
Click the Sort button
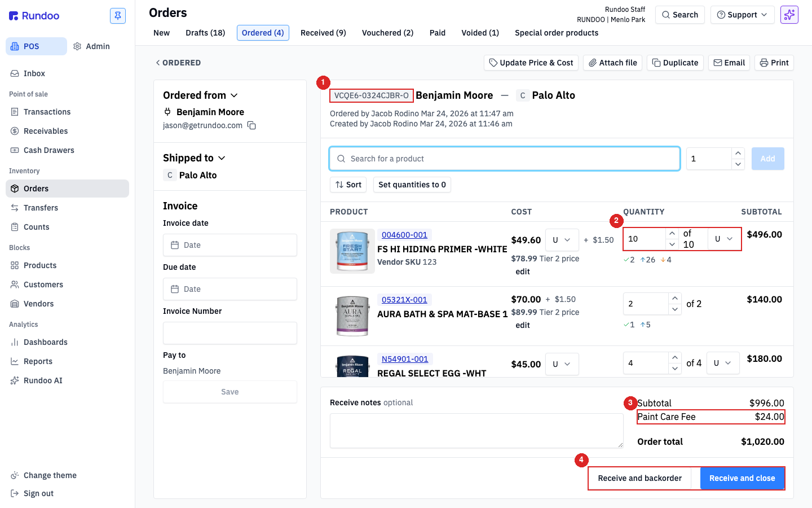[x=348, y=185]
